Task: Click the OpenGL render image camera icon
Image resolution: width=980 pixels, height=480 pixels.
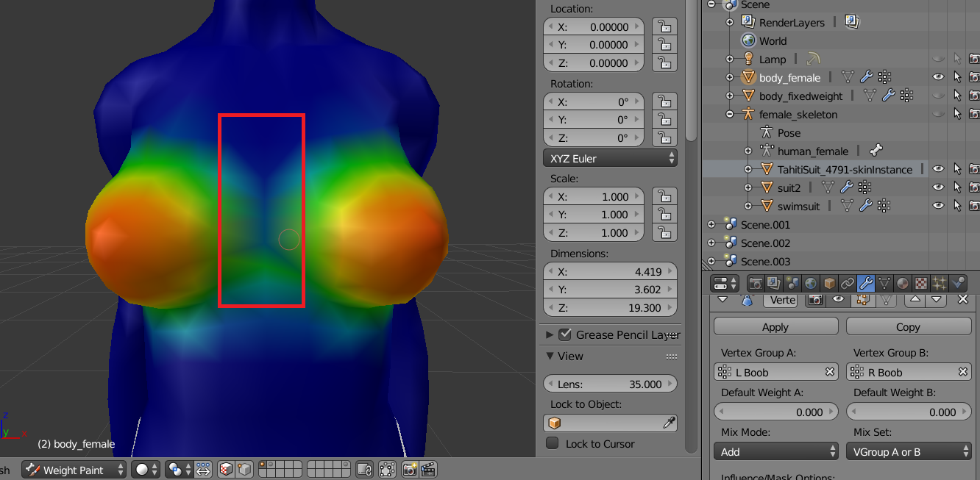Action: point(411,469)
